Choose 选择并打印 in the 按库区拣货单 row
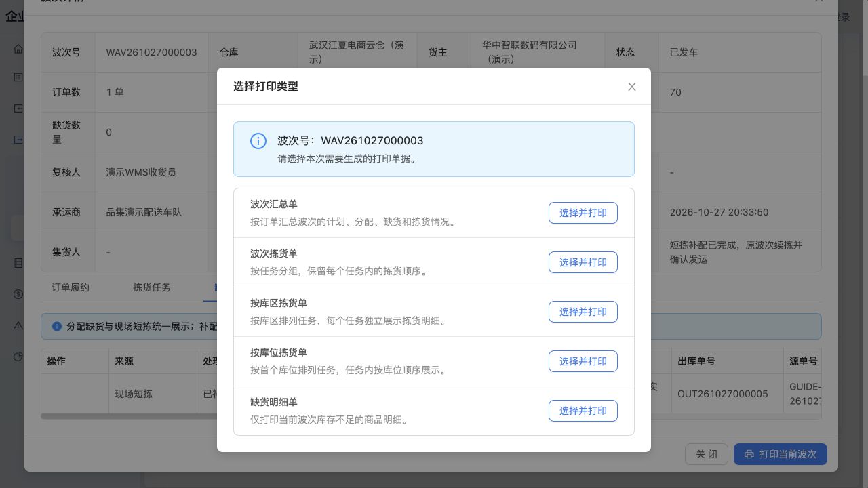Image resolution: width=868 pixels, height=488 pixels. coord(583,312)
